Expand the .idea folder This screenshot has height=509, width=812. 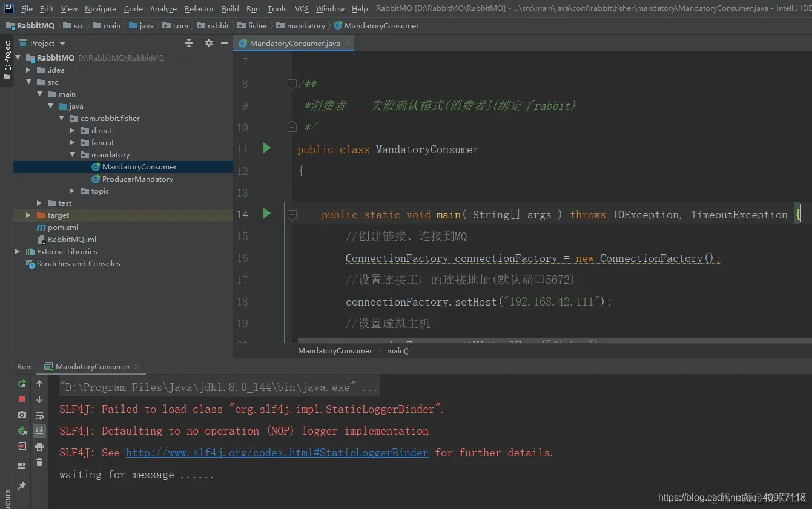click(x=28, y=70)
